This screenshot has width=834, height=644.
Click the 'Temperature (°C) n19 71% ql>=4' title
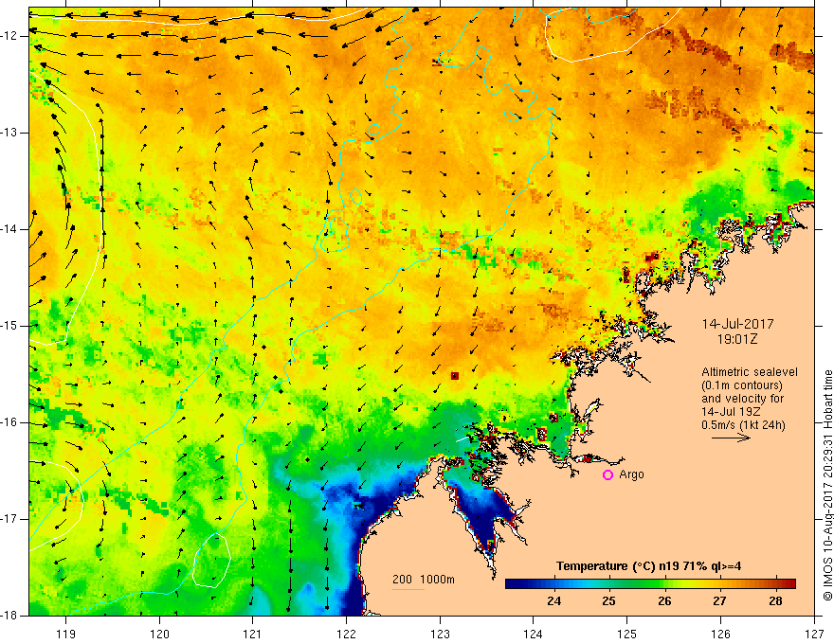click(649, 566)
